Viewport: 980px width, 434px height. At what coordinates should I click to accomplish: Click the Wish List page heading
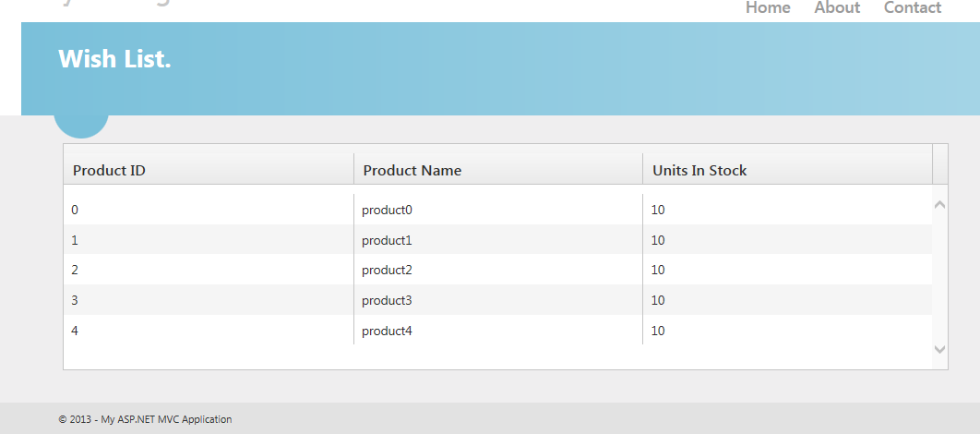(x=114, y=59)
